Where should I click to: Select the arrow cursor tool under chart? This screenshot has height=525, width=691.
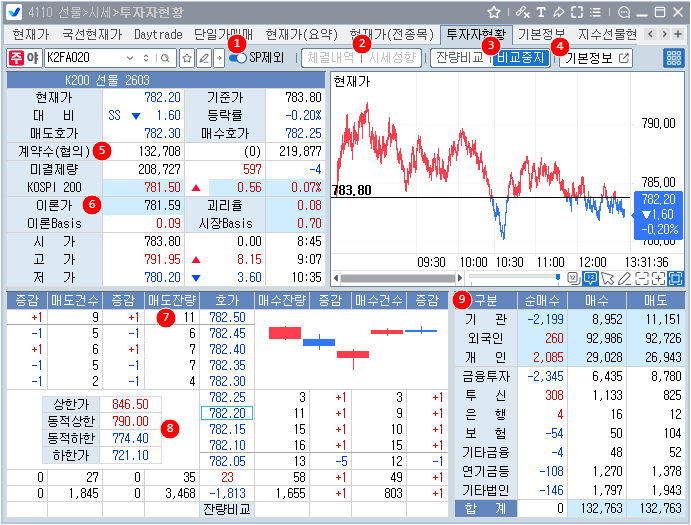pyautogui.click(x=607, y=278)
